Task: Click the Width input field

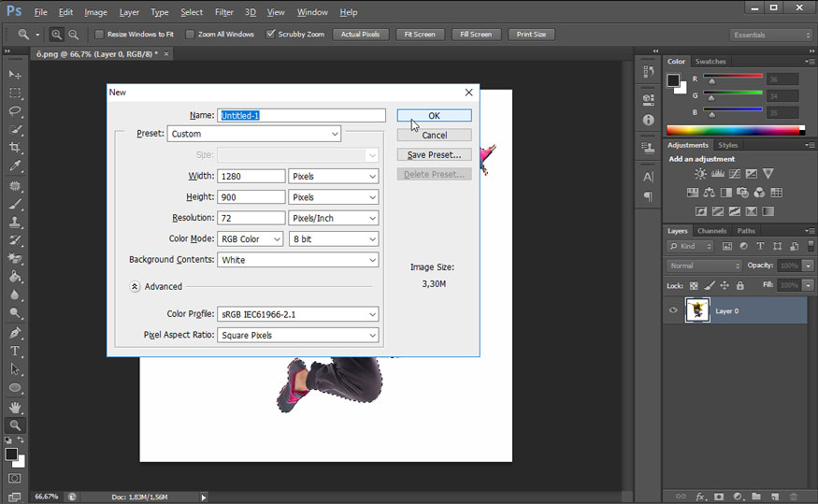Action: click(x=251, y=176)
